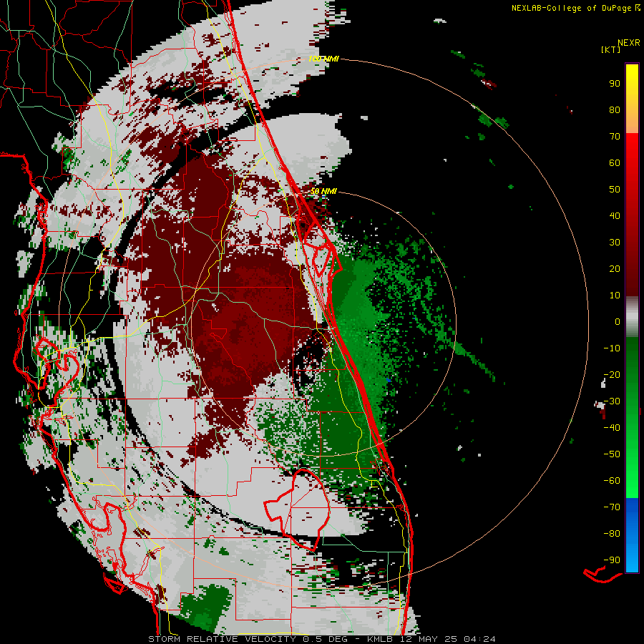Click the 30 value on velocity scale
This screenshot has height=644, width=644.
click(x=615, y=243)
